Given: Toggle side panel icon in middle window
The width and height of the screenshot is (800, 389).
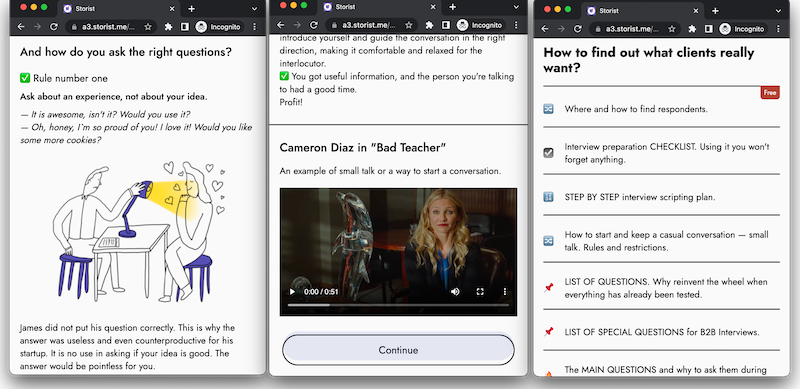Looking at the screenshot, I should 445,25.
